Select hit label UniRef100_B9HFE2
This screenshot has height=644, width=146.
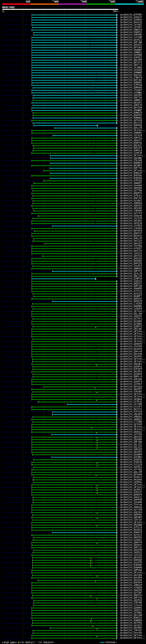pos(131,32)
